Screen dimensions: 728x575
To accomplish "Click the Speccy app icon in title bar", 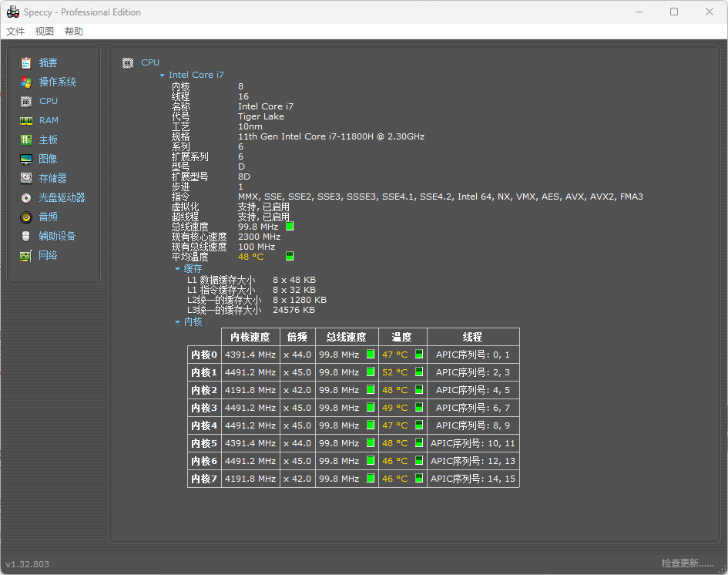I will pyautogui.click(x=13, y=12).
